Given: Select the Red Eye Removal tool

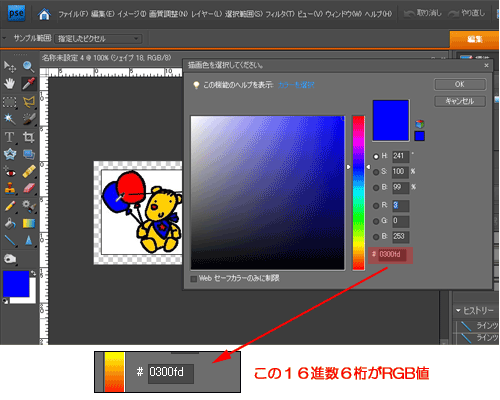Looking at the screenshot, I should click(x=10, y=172).
